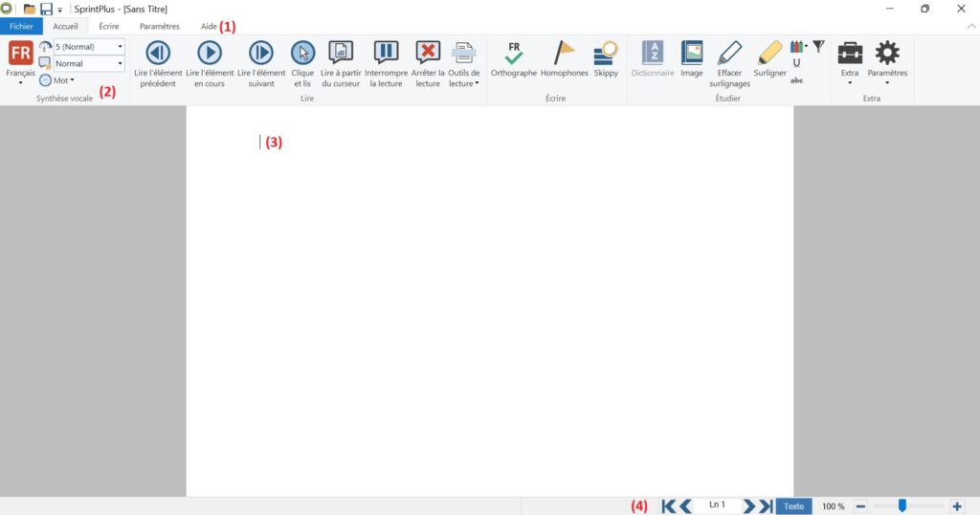
Task: Click the speed gauge icon
Action: coord(45,46)
